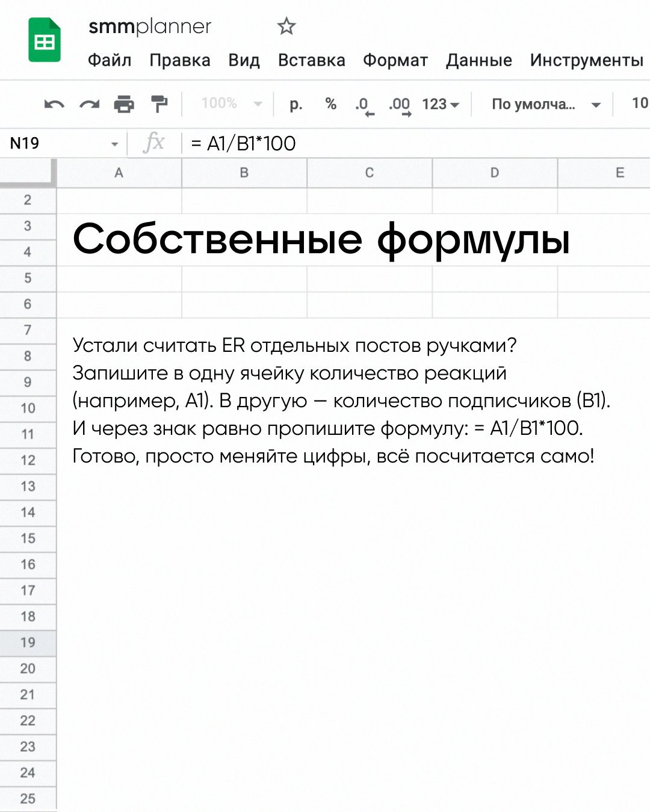
Task: Select highlighted row 19 header
Action: click(28, 643)
